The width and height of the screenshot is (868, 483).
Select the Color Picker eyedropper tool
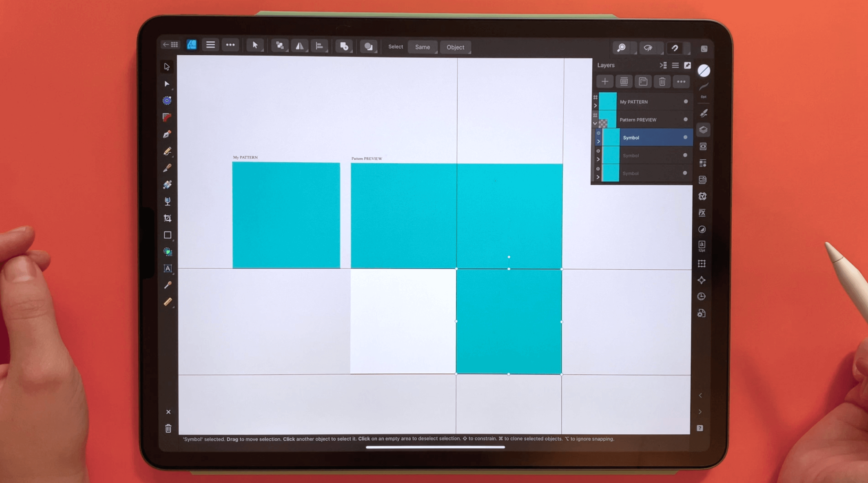pyautogui.click(x=167, y=285)
